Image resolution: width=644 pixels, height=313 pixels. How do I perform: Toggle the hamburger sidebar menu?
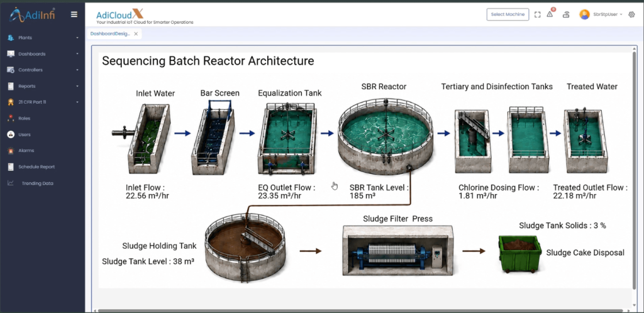tap(74, 14)
